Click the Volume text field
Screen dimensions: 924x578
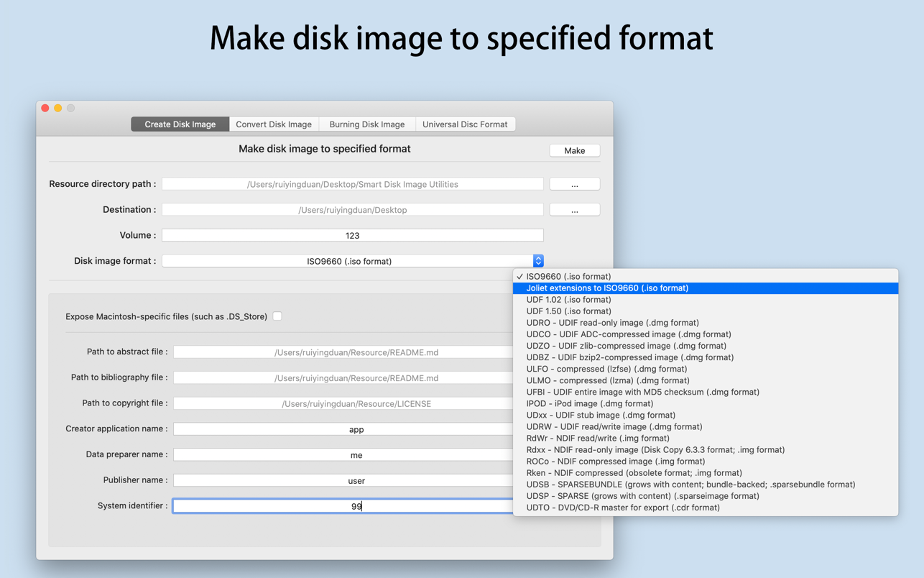[x=352, y=236]
